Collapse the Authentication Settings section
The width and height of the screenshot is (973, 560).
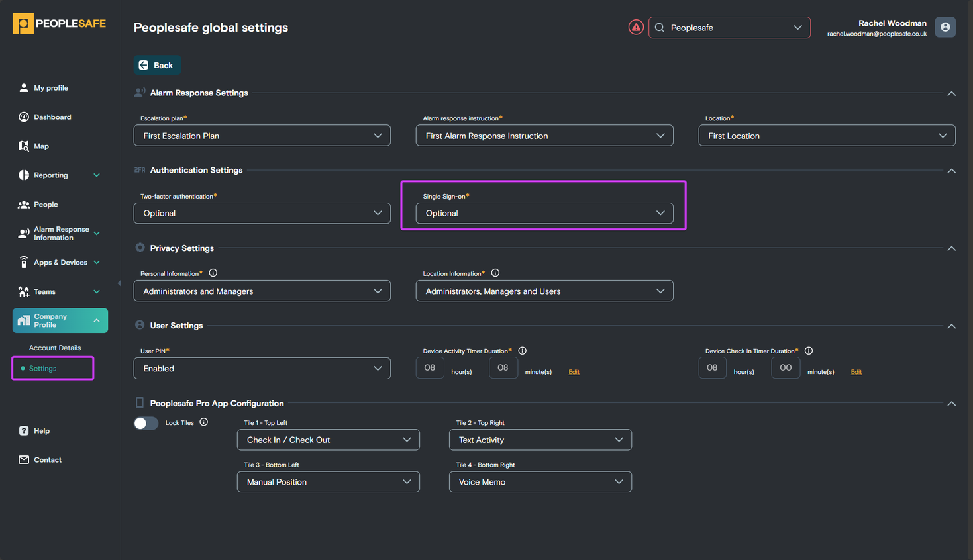[x=952, y=171]
